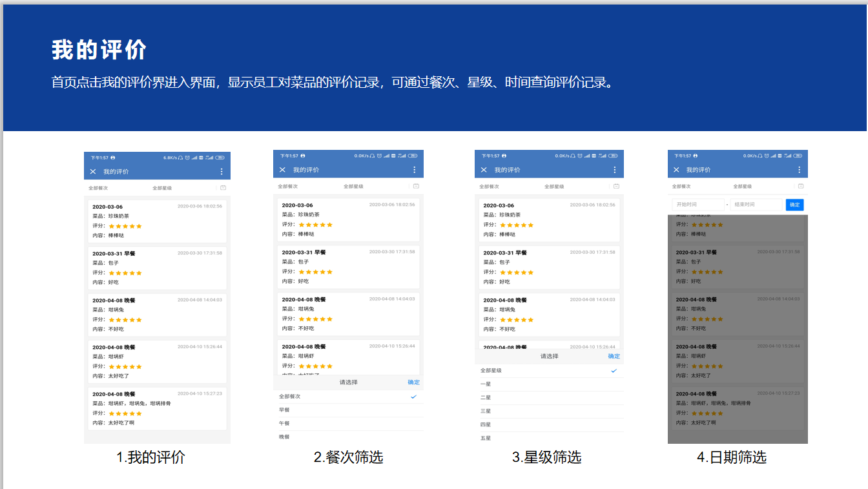868x489 pixels.
Task: Click blue 确定 button in 4.日期筛选
Action: pos(794,205)
